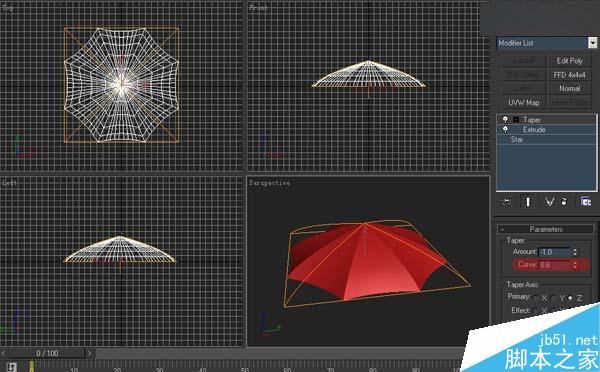This screenshot has height=372, width=600.
Task: Apply the UVW Map modifier button
Action: click(524, 103)
